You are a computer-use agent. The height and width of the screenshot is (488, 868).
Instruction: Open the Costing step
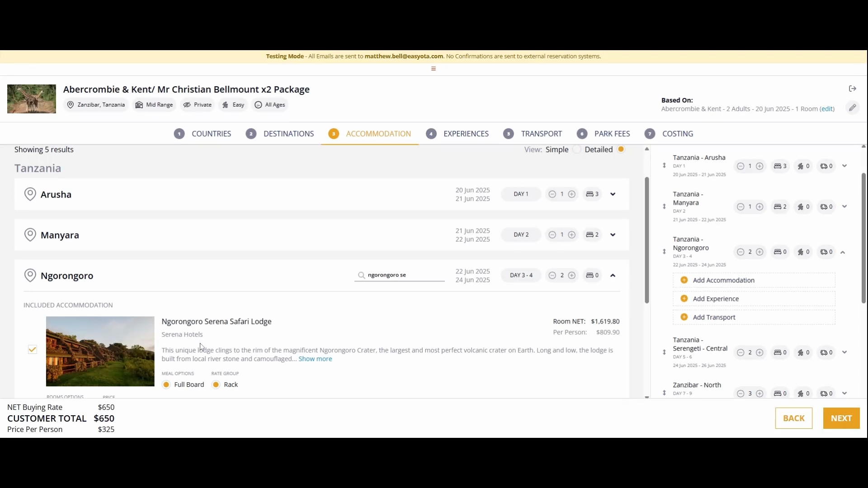click(x=669, y=134)
